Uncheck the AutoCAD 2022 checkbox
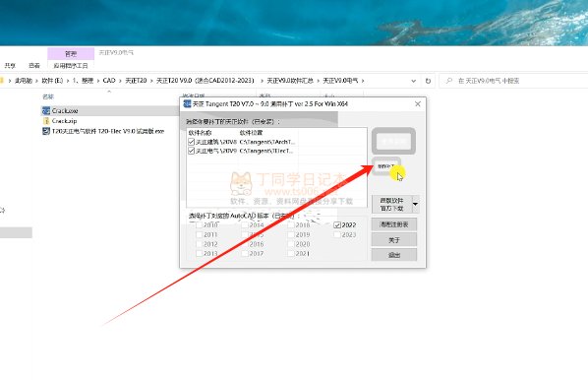 336,224
